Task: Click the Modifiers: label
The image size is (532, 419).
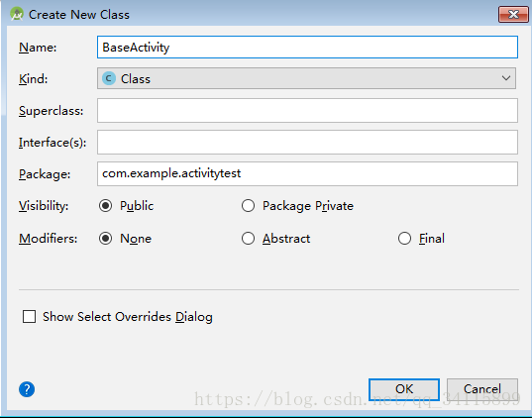Action: (48, 239)
